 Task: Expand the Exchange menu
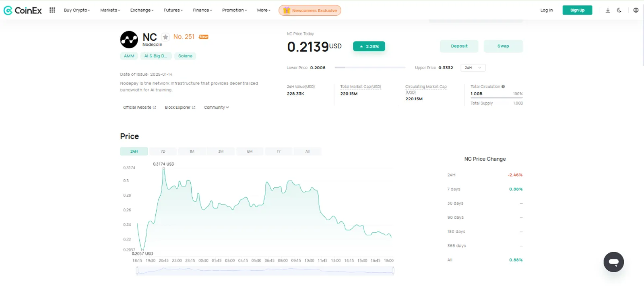[142, 10]
